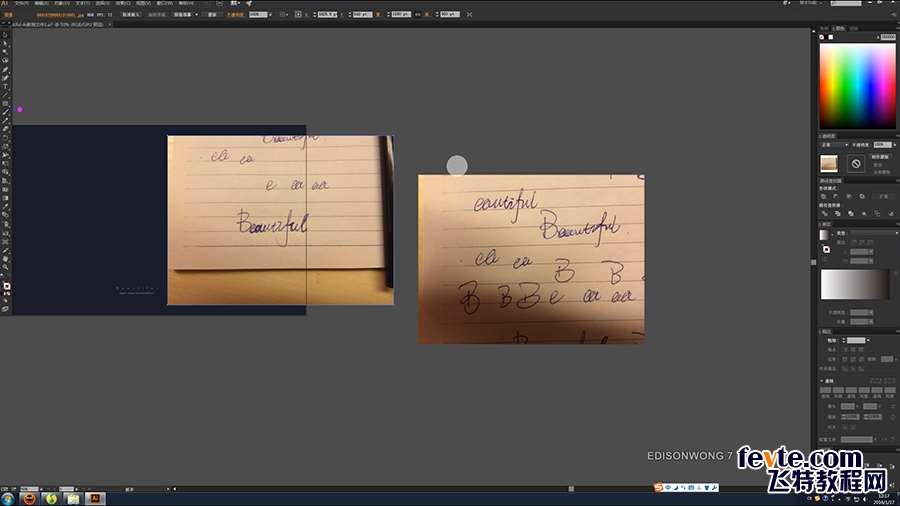900x506 pixels.
Task: Open the File menu
Action: tap(21, 3)
